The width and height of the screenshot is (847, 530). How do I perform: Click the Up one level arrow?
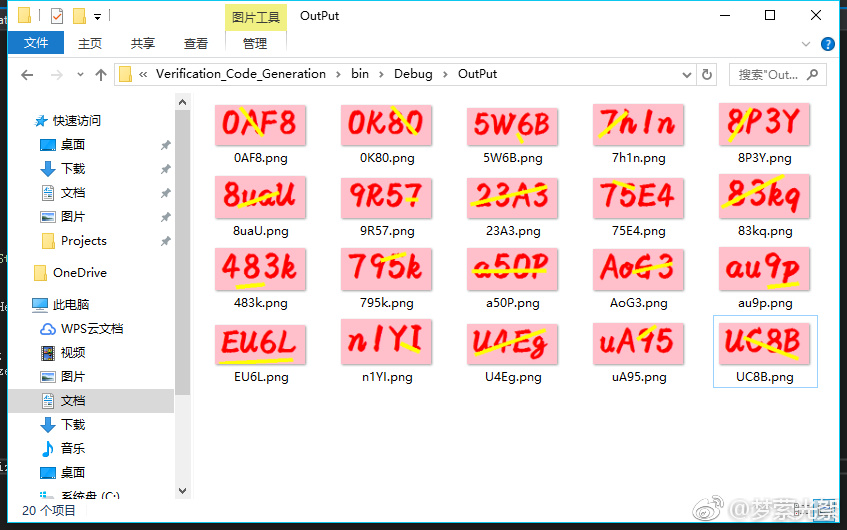(x=101, y=75)
